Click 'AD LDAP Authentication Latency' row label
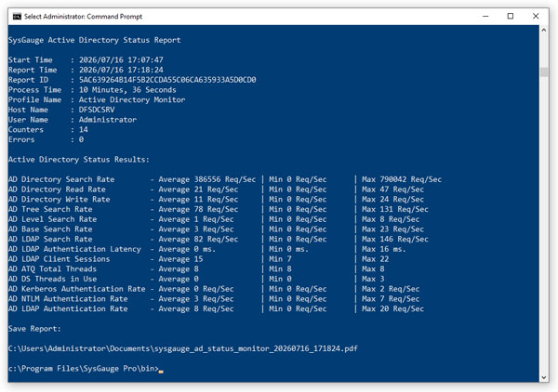Viewport: 558px width, 392px height. click(x=74, y=249)
